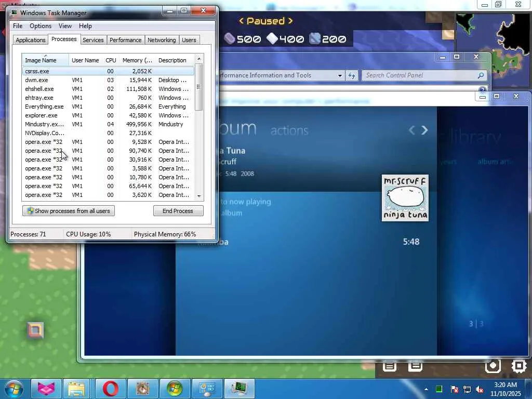Screen dimensions: 532x399
Task: Switch to the Networking tab
Action: click(x=162, y=40)
